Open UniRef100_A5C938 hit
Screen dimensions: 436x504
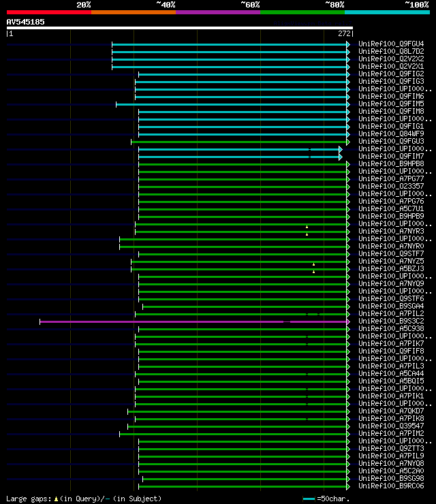tap(391, 328)
